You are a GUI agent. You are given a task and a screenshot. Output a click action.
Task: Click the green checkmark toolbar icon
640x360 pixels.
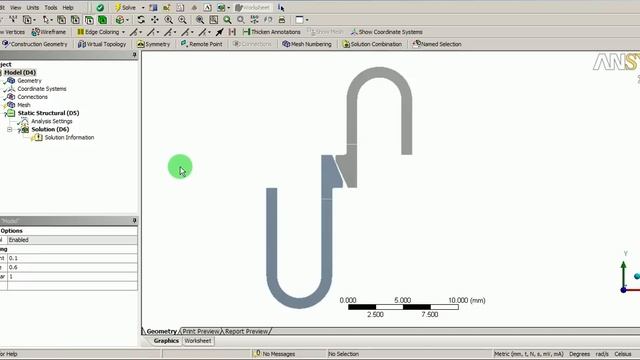click(100, 7)
